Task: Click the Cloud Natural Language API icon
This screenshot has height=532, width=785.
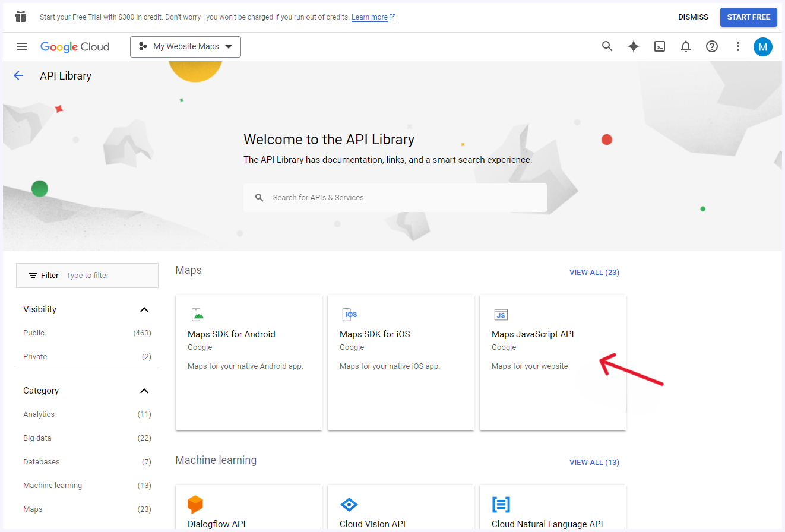Action: [x=501, y=505]
